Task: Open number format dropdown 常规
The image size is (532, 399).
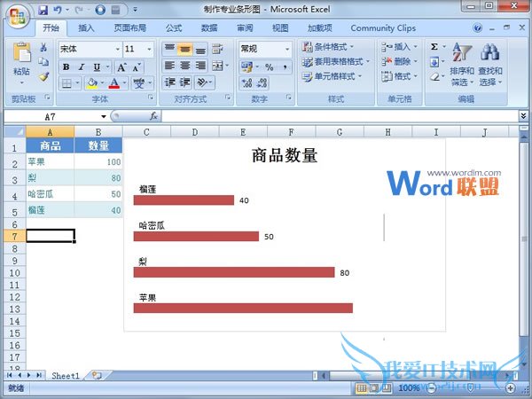Action: click(287, 49)
